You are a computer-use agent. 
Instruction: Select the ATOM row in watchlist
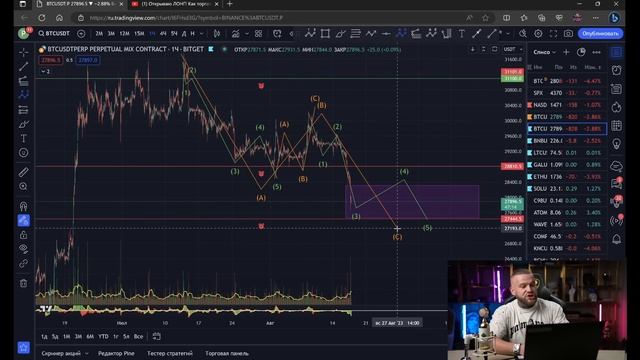[x=567, y=213]
